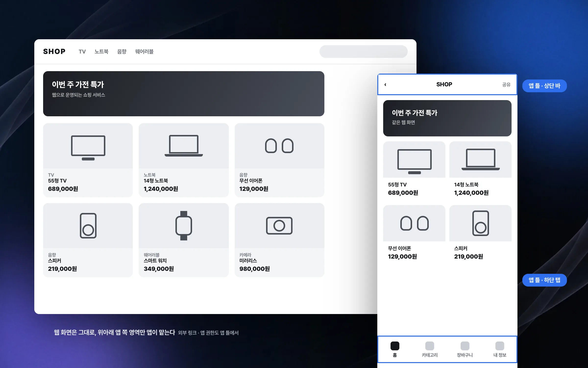Screen dimensions: 588x368
Task: Click the web price 349,000원
Action: (159, 269)
